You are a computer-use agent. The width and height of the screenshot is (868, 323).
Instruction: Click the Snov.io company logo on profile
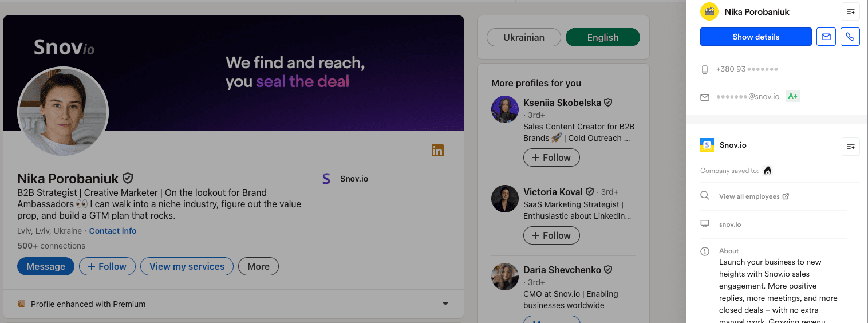click(x=326, y=179)
